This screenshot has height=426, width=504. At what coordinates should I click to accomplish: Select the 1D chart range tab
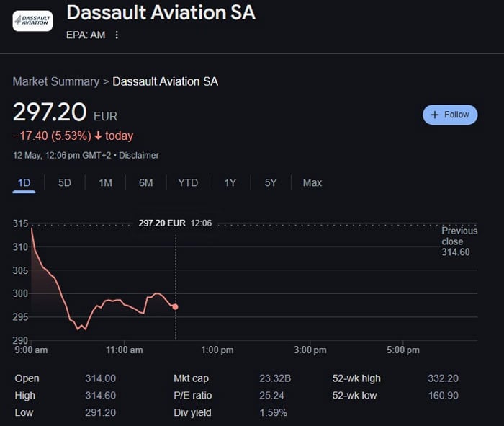24,183
